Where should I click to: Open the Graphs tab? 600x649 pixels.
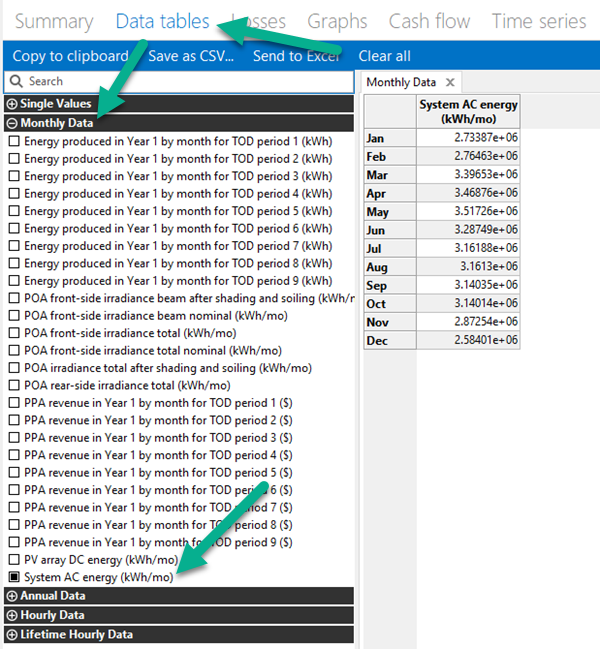pos(337,21)
